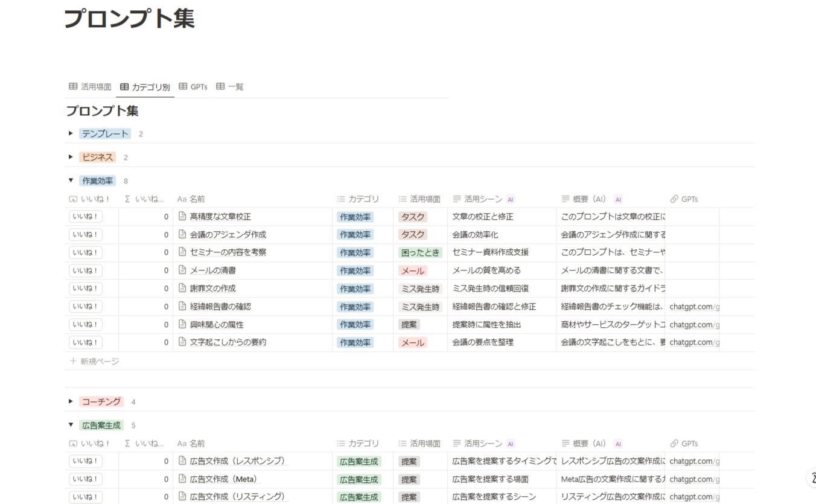Click プロンプト集 database heading
The width and height of the screenshot is (816, 504).
102,111
